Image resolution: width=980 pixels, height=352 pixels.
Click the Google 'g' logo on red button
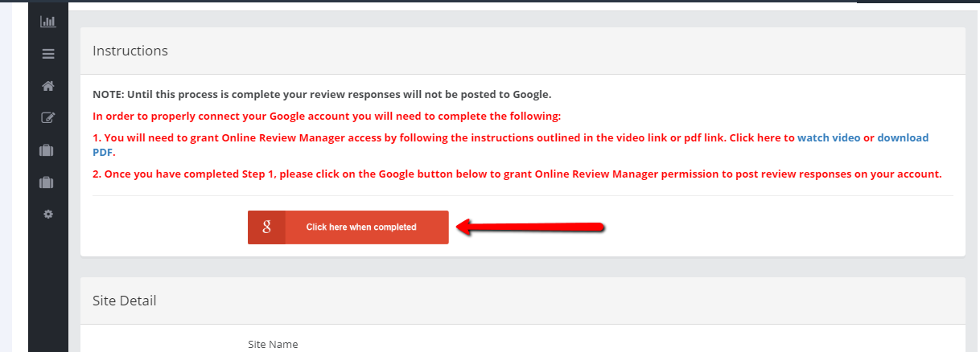tap(266, 227)
